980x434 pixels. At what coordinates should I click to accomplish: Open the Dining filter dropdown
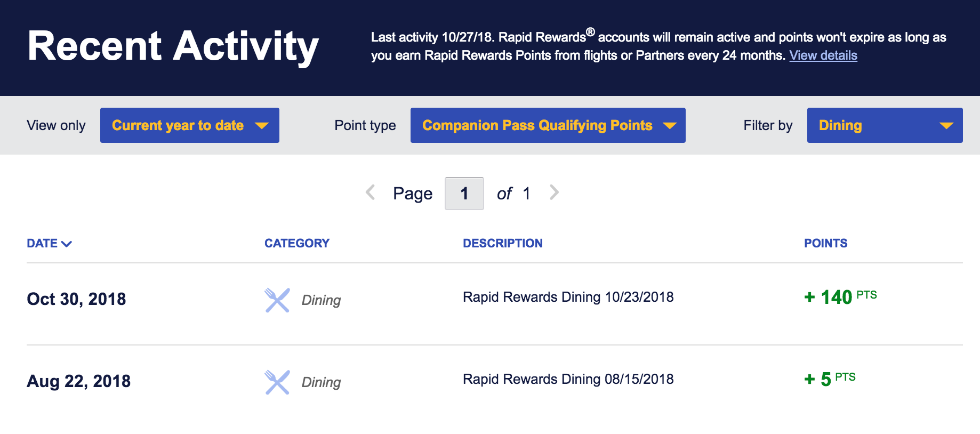pos(885,125)
